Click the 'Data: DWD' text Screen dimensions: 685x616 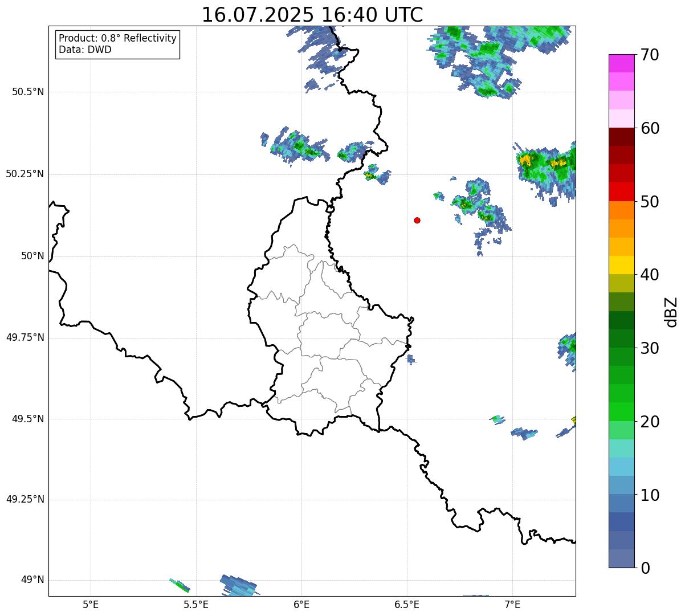pyautogui.click(x=85, y=50)
